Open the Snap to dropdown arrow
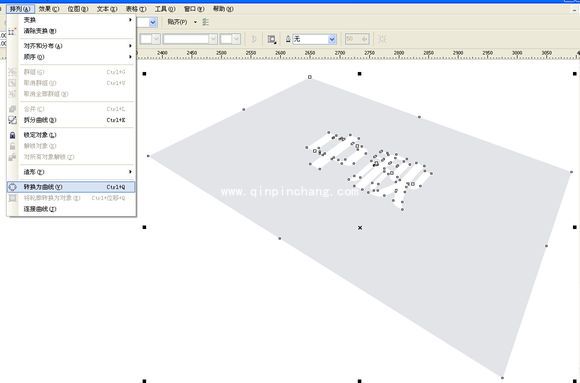Image resolution: width=580 pixels, height=383 pixels. point(195,22)
